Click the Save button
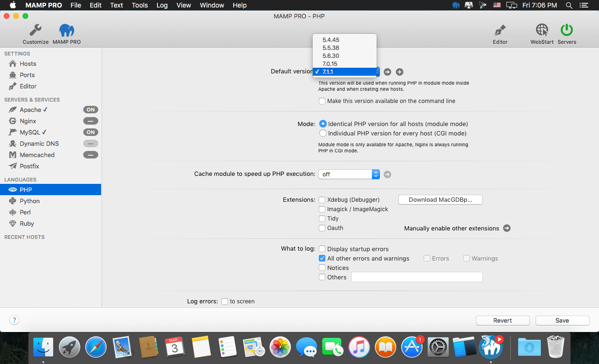This screenshot has width=599, height=364. 562,320
